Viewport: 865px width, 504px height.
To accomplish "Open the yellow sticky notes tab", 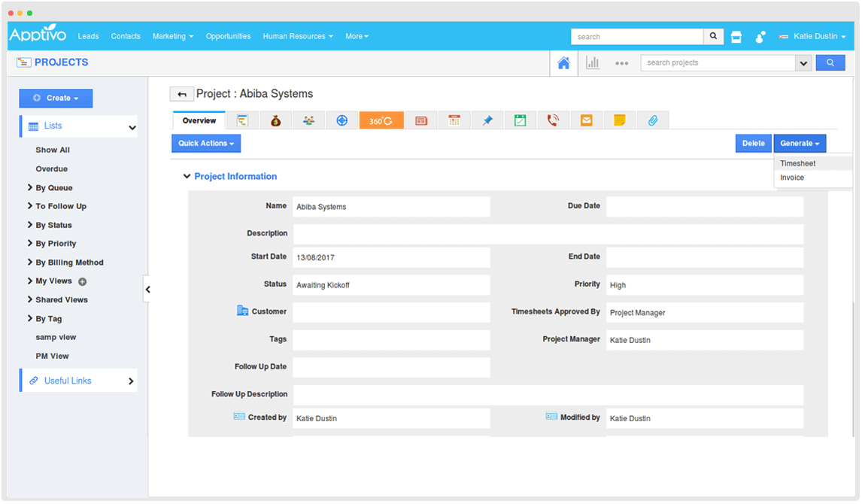I will [619, 120].
